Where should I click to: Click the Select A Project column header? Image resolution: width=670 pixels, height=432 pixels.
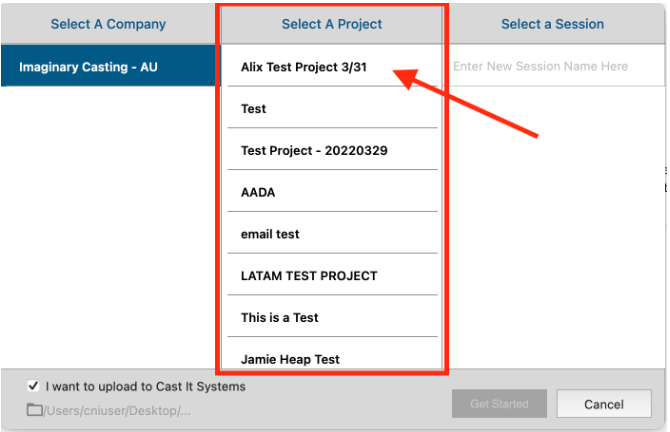tap(332, 24)
